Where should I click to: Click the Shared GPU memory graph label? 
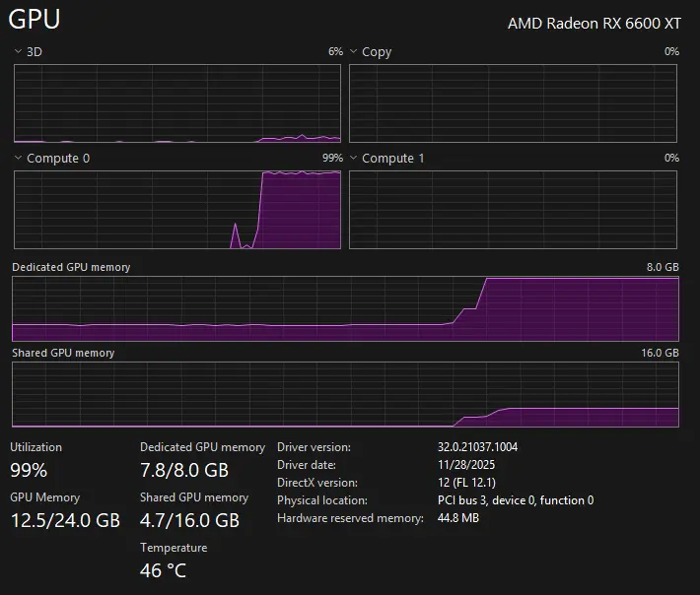[x=63, y=353]
